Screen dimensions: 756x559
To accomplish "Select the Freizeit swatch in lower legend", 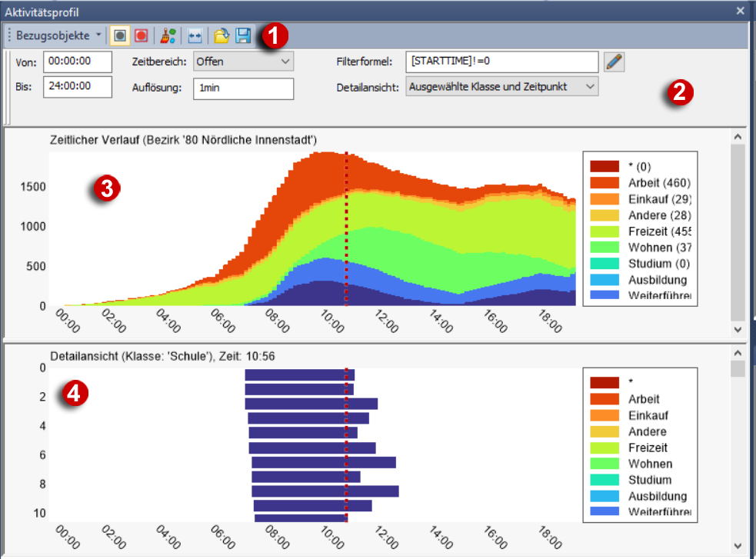I will 604,448.
